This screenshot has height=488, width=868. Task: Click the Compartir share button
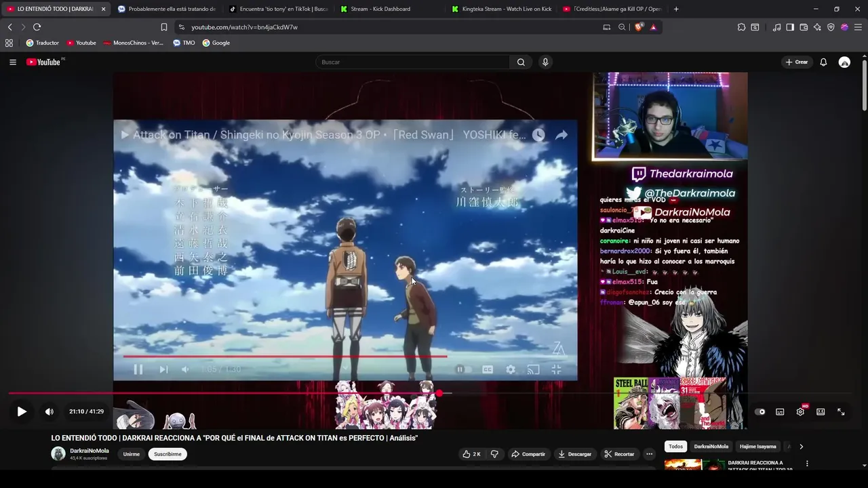[528, 454]
